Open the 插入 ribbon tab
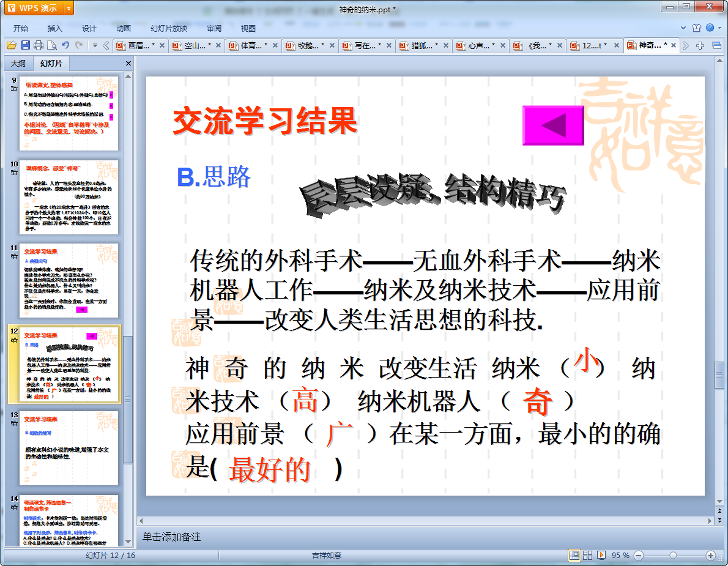Screen dimensions: 728x566 [x=54, y=28]
